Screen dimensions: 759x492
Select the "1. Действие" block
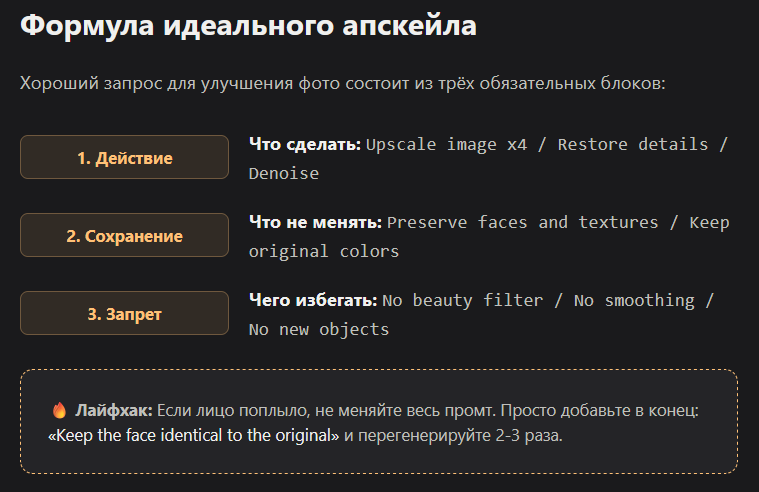point(124,157)
